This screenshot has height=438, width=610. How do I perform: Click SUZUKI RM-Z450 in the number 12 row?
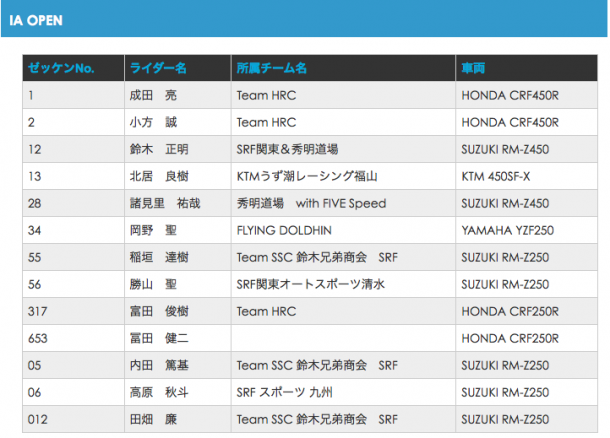click(505, 149)
